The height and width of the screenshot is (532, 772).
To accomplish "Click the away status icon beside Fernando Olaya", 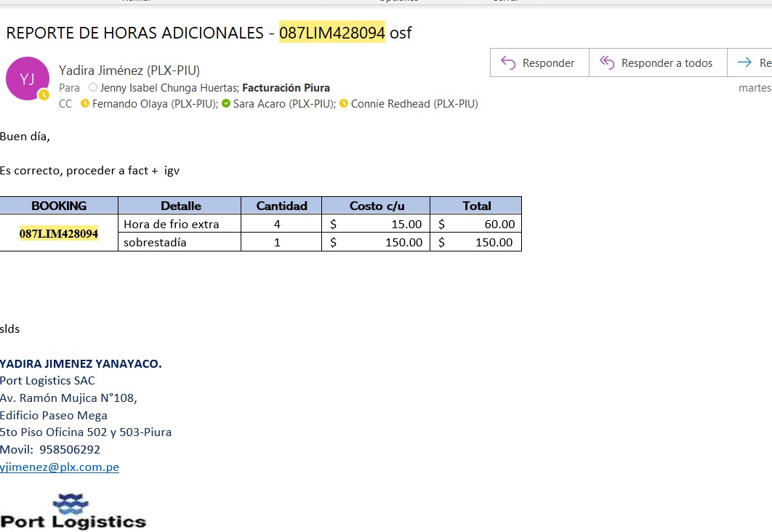I will pos(85,104).
